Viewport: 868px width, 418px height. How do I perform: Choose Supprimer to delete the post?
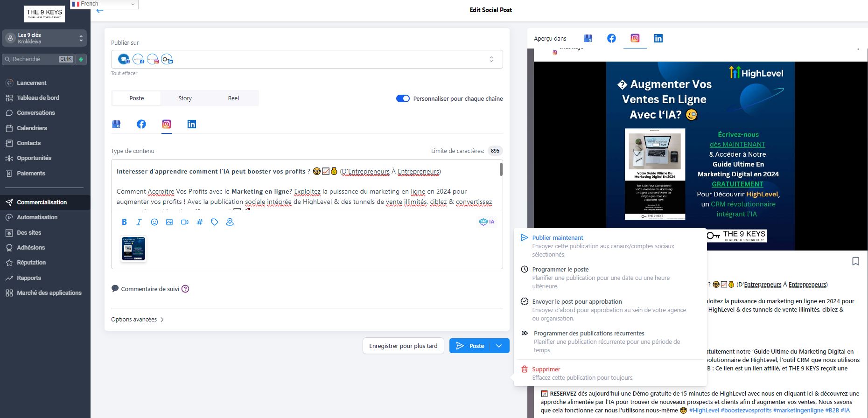[610, 373]
